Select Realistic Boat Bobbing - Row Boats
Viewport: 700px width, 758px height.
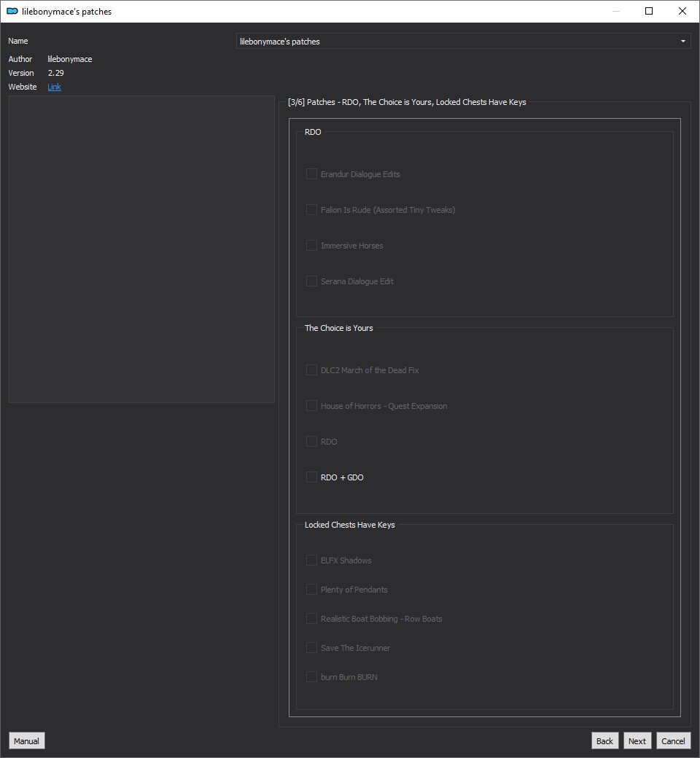(x=312, y=619)
